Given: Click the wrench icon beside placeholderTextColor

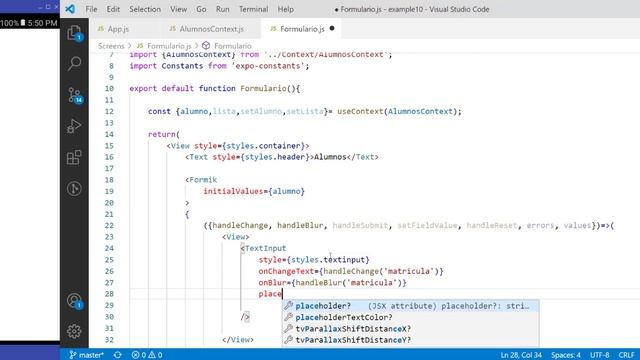Looking at the screenshot, I should [289, 317].
